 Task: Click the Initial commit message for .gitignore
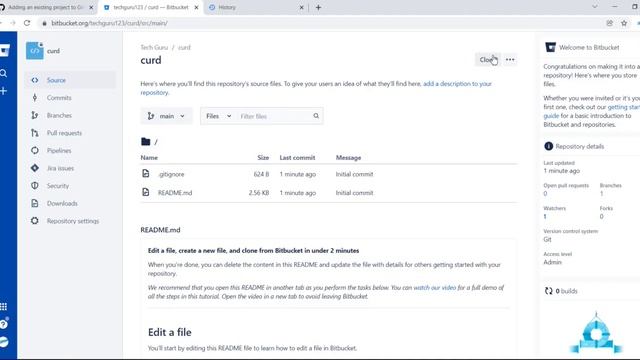pos(354,174)
